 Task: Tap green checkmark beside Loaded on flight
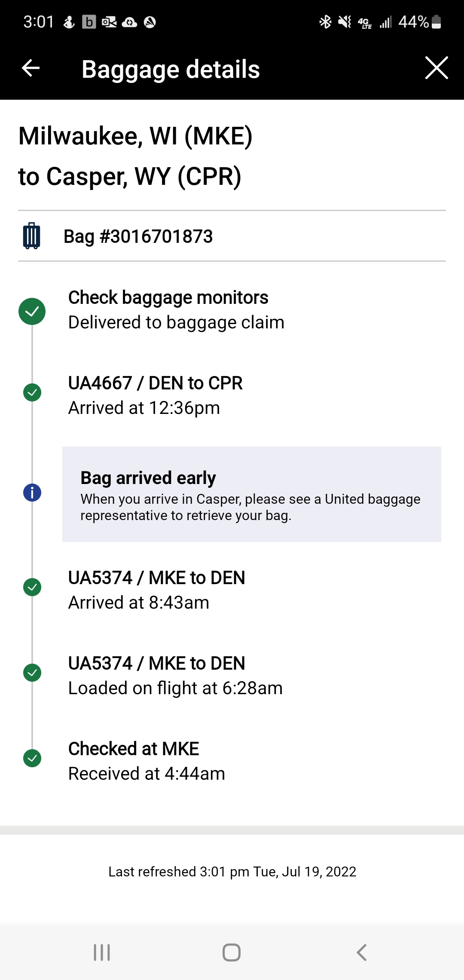click(x=32, y=673)
